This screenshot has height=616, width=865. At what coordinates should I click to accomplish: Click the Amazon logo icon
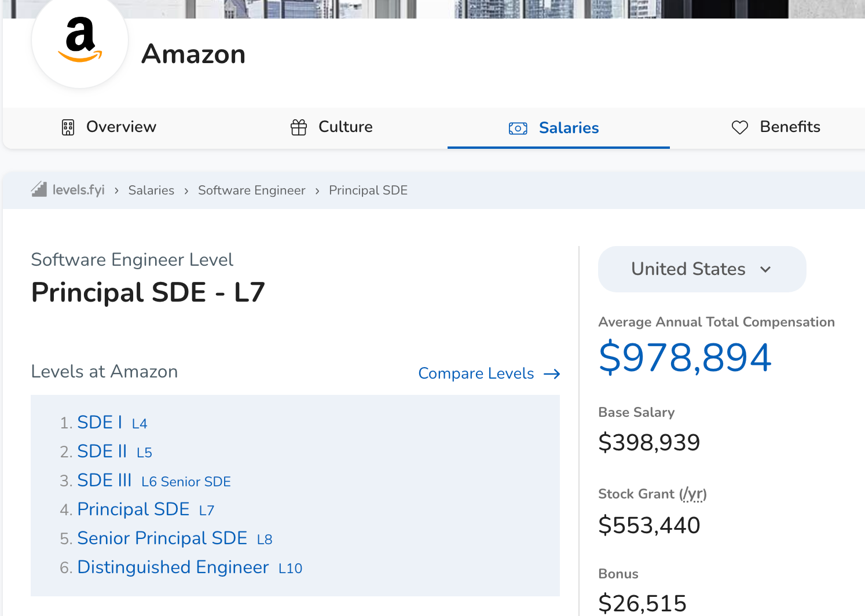pos(80,41)
